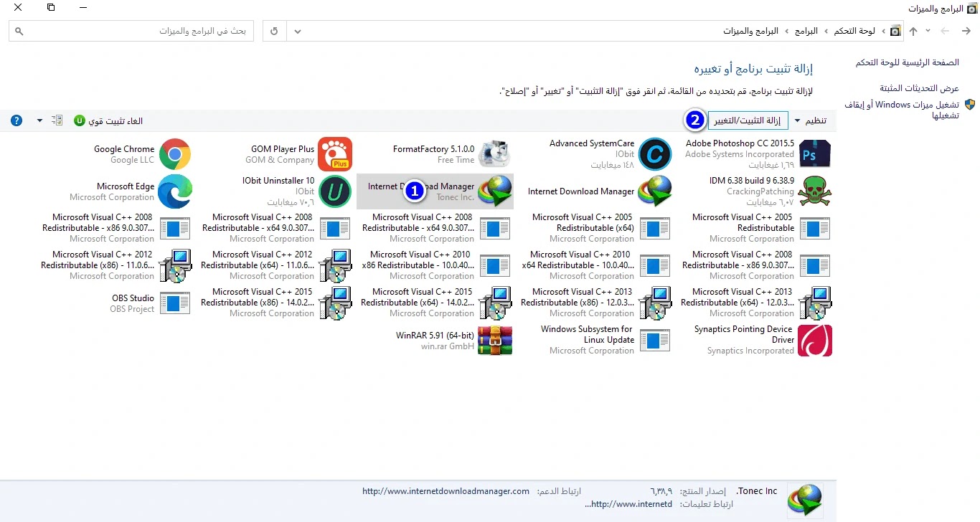Image resolution: width=980 pixels, height=522 pixels.
Task: Select Visual C++ 2010 x86 Redistributable 10.0.40
Action: pos(435,265)
